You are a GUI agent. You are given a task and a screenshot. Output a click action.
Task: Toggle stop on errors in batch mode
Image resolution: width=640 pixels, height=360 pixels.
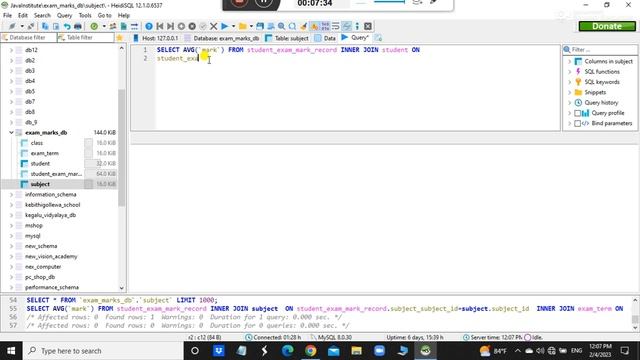tap(314, 26)
